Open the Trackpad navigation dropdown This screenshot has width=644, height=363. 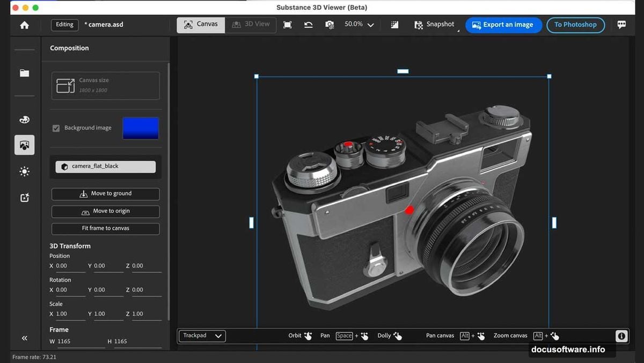coord(202,336)
